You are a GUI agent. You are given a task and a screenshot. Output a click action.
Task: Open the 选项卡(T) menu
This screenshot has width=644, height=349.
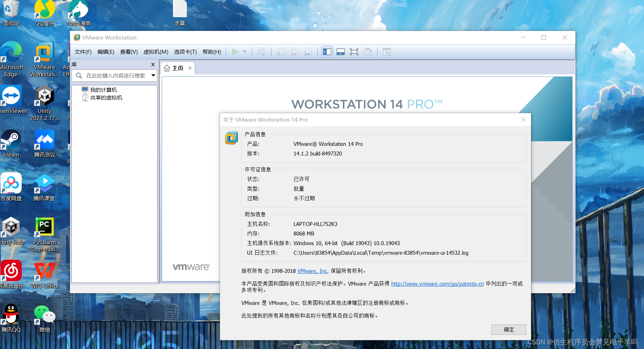click(x=185, y=52)
